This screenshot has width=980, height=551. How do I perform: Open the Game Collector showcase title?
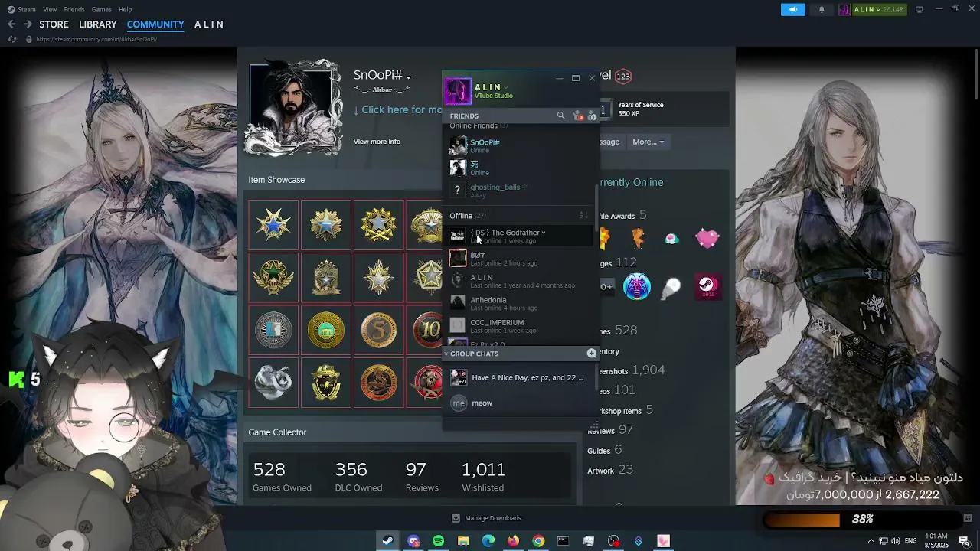coord(277,432)
